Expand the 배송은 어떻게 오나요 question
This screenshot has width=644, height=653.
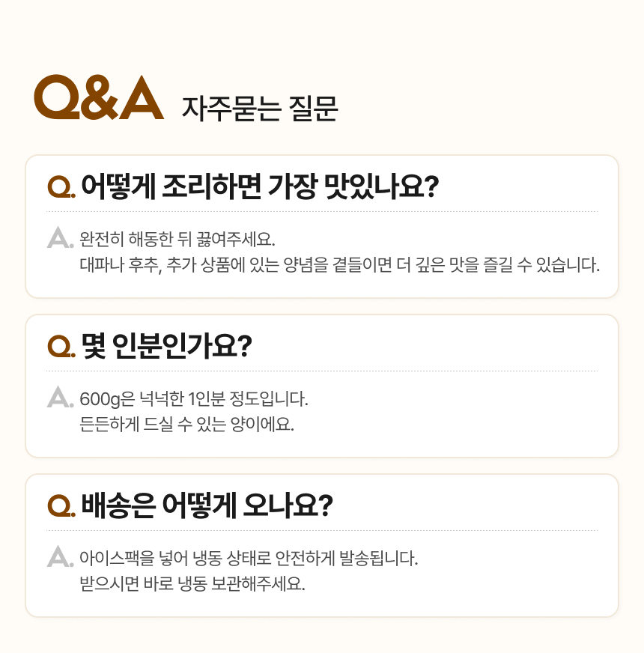[x=206, y=505]
